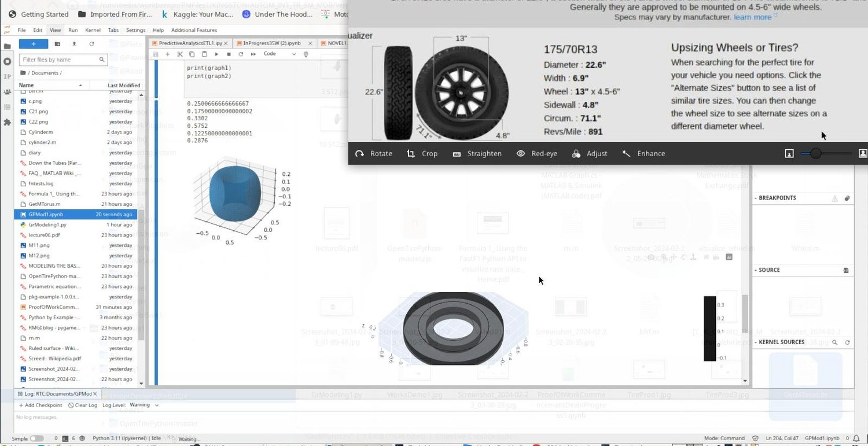Image resolution: width=868 pixels, height=446 pixels.
Task: Restart the kernel from notebook toolbar
Action: coord(241,54)
